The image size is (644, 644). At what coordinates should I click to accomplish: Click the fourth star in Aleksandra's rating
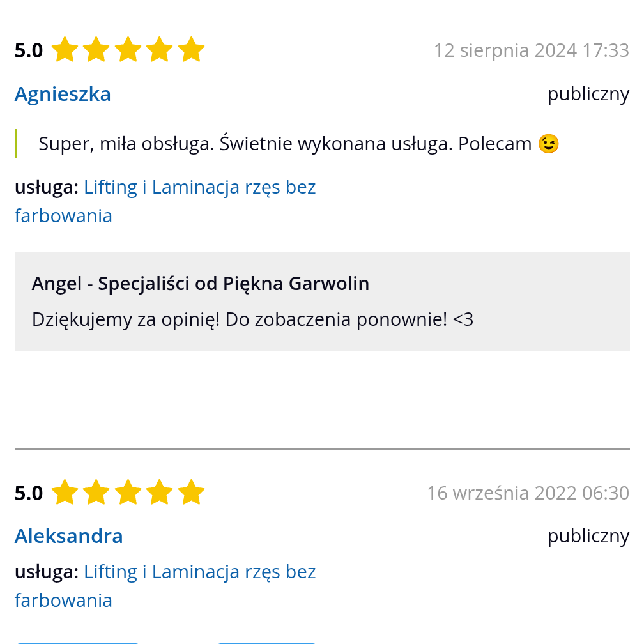(160, 492)
